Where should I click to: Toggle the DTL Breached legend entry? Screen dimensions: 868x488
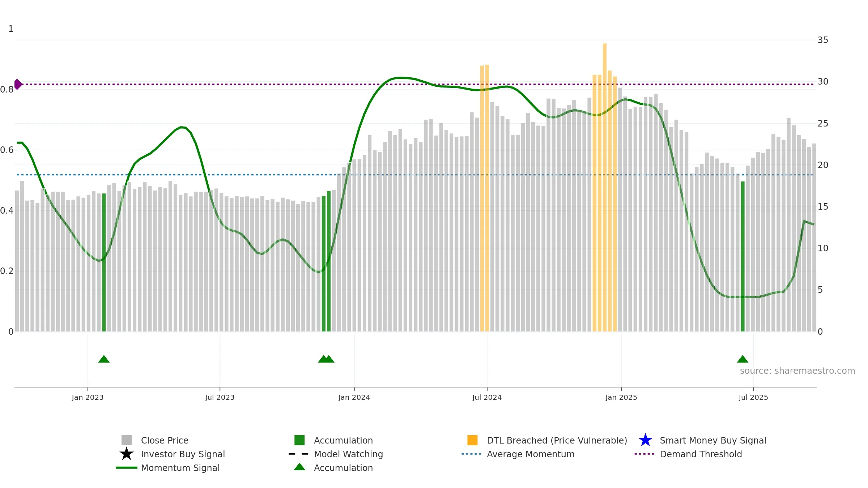click(x=557, y=440)
